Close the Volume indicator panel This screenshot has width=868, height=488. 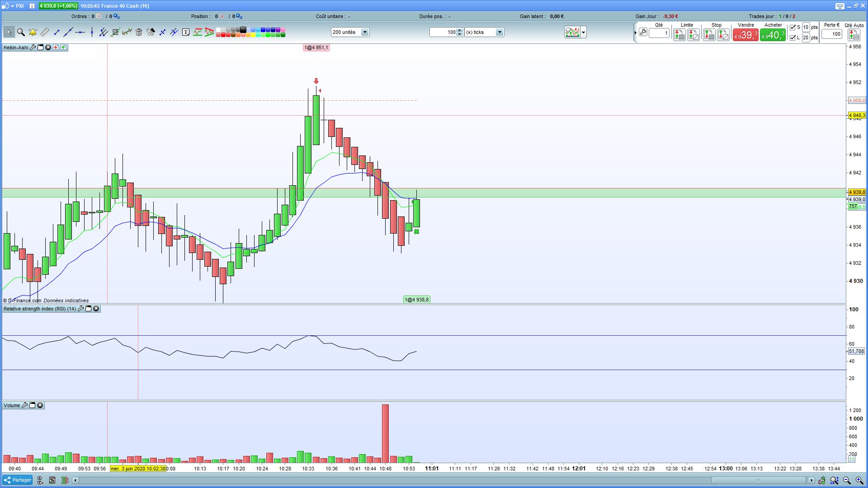(40, 405)
